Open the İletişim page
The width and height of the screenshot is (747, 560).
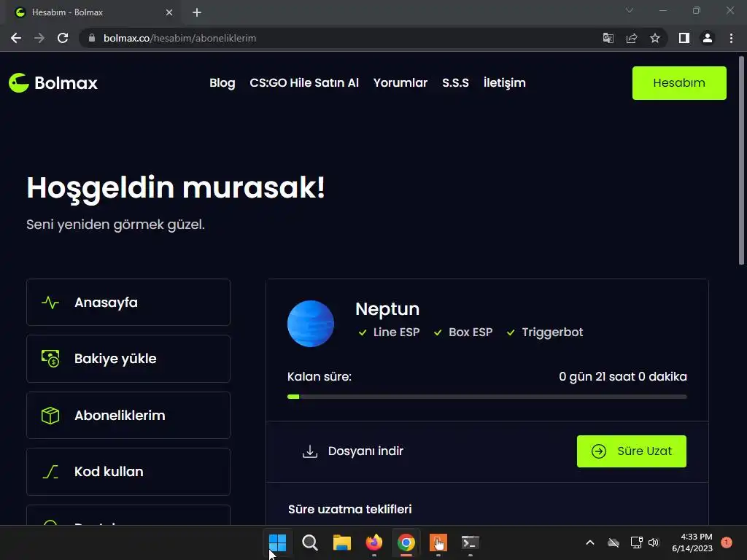pyautogui.click(x=505, y=83)
